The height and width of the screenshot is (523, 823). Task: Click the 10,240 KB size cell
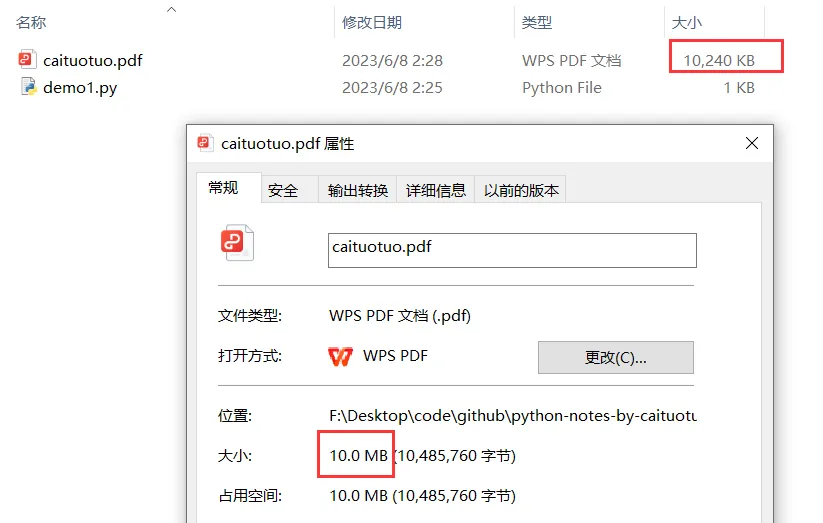coord(719,60)
